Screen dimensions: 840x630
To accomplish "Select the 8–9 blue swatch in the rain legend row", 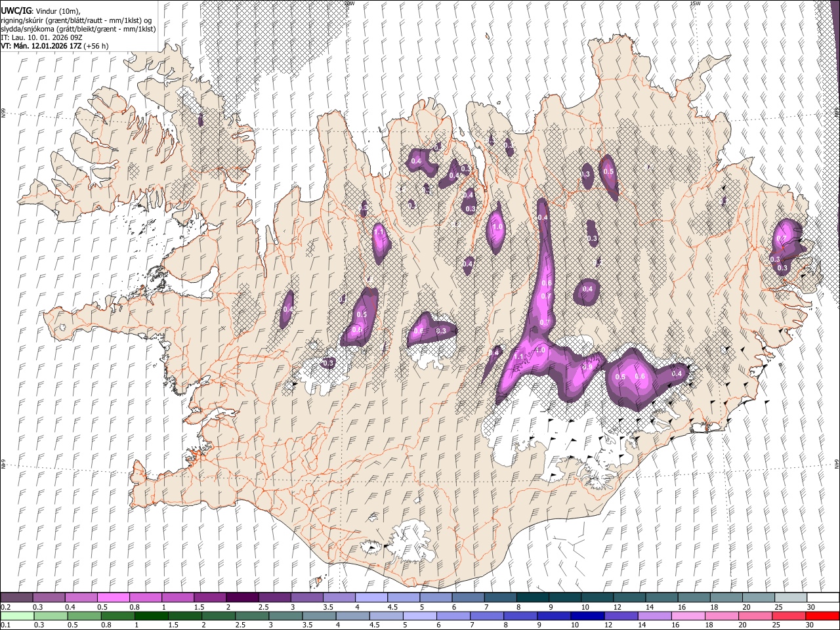I will [520, 616].
